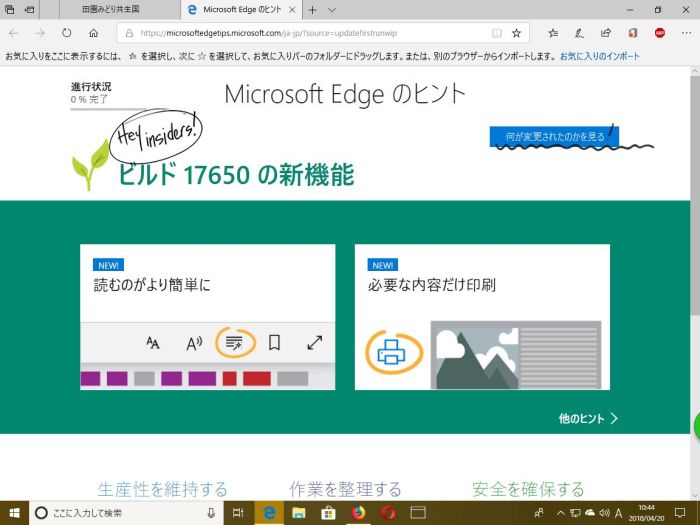Open the 読むのがより簡単に tip card
This screenshot has width=700, height=525.
click(x=207, y=317)
